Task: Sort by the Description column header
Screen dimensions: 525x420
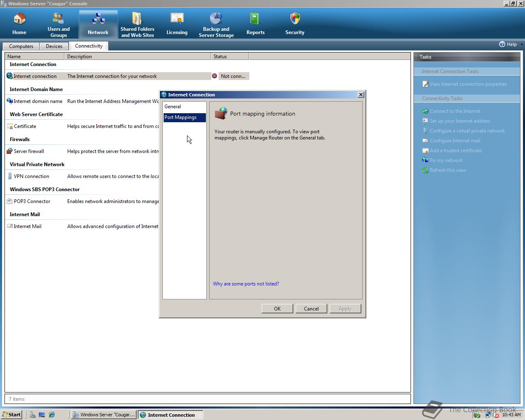Action: (137, 57)
